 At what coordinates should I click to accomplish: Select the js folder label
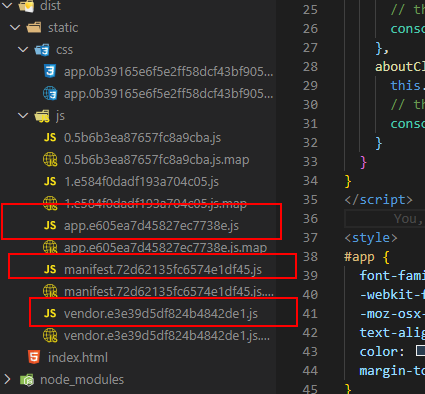tap(60, 116)
